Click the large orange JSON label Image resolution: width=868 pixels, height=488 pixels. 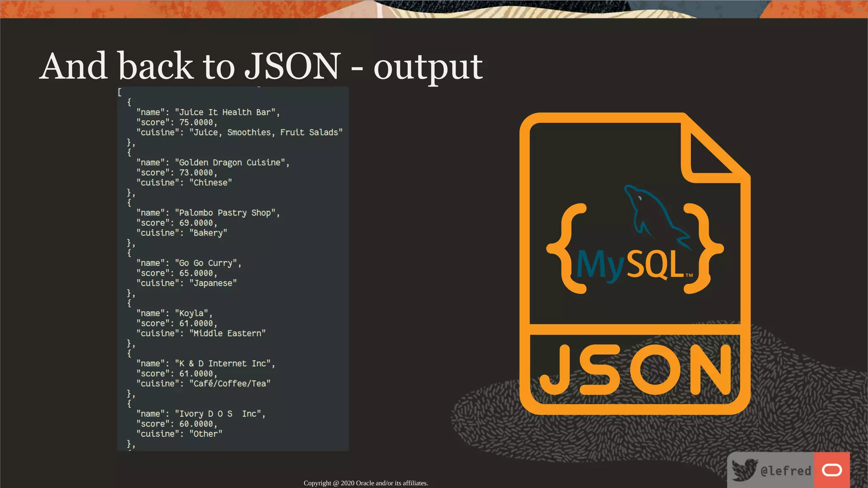(635, 369)
